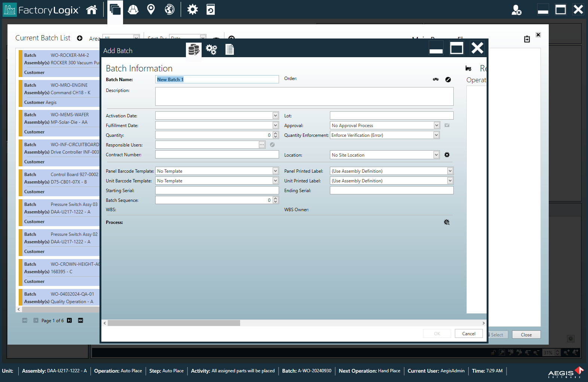The width and height of the screenshot is (588, 382).
Task: Click into the Description text field
Action: tap(304, 96)
